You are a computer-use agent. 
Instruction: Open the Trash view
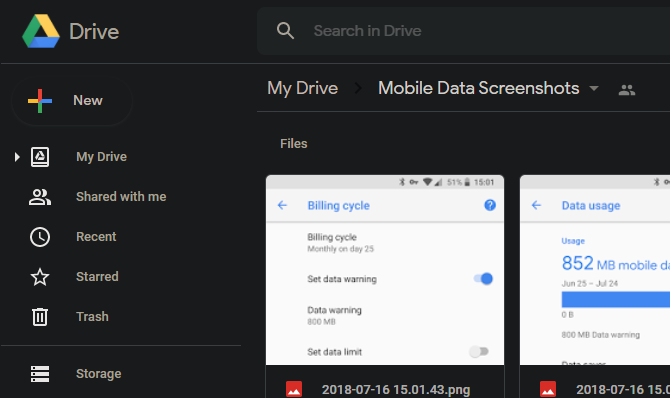point(92,317)
